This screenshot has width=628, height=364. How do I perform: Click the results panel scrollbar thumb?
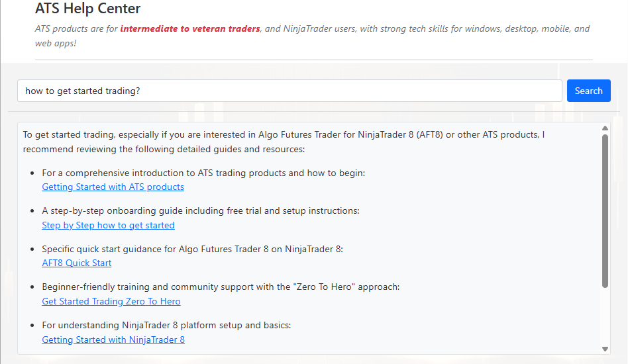pos(605,211)
